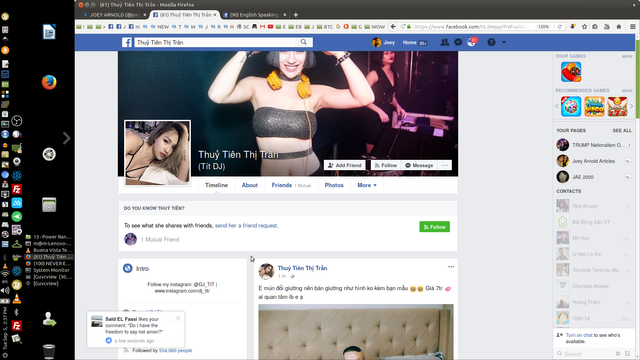The width and height of the screenshot is (640, 360).
Task: Open the chat settings gear icon
Action: pyautogui.click(x=618, y=353)
